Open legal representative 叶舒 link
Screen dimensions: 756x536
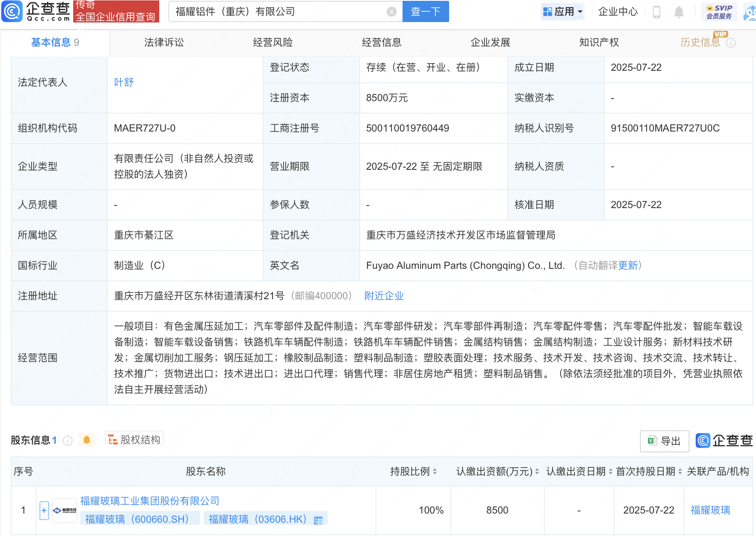124,82
